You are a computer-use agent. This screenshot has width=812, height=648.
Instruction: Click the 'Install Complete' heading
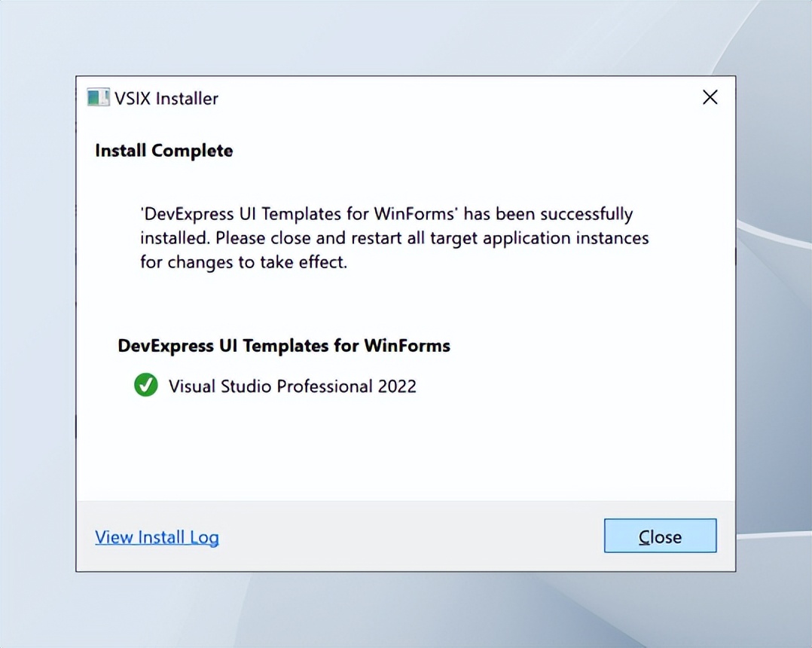tap(164, 151)
